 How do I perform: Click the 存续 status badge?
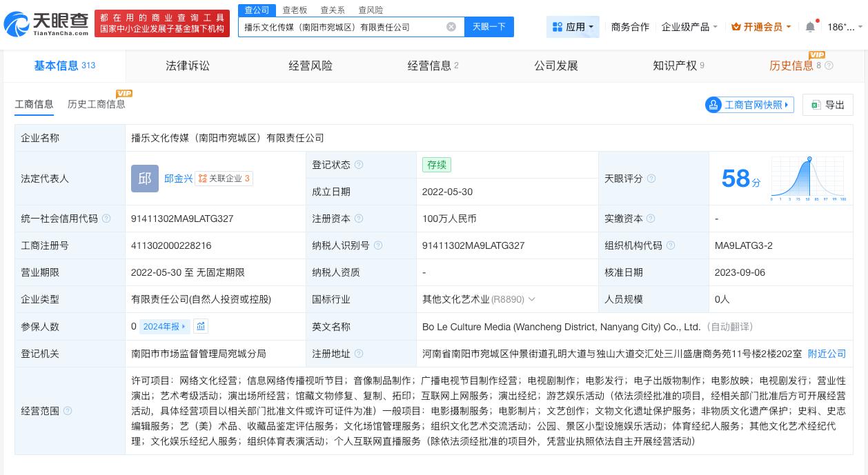[x=437, y=165]
